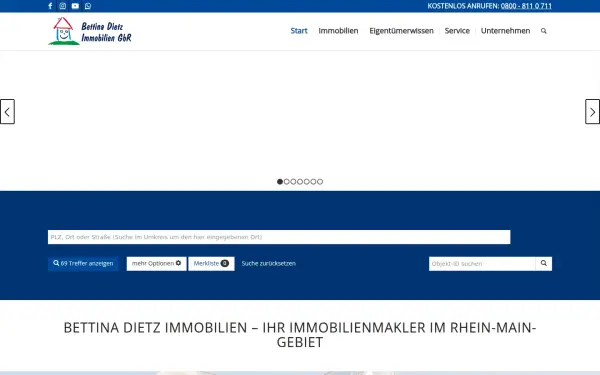Focus the PLZ, Ort oder Straße field
Image resolution: width=600 pixels, height=375 pixels.
coord(279,237)
